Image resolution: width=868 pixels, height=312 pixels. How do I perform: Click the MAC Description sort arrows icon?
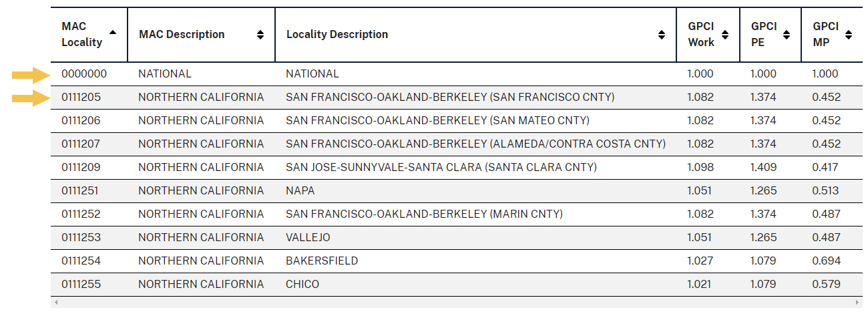click(260, 35)
